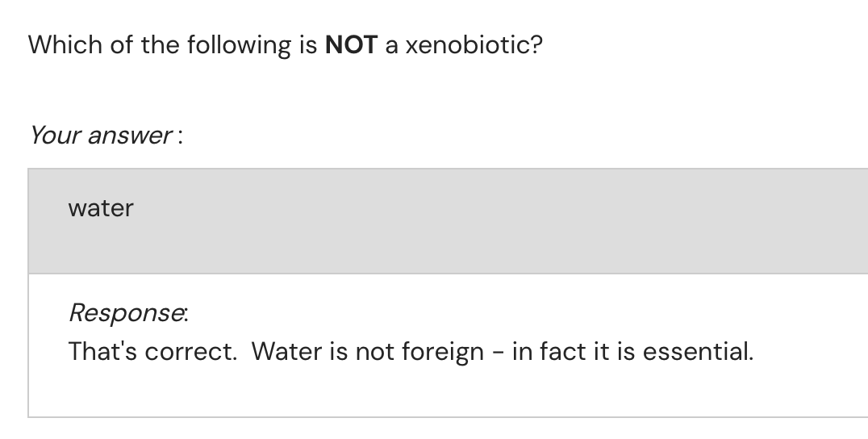Click the word "of" in the question
Viewport: 868px width, 439px height.
(122, 44)
